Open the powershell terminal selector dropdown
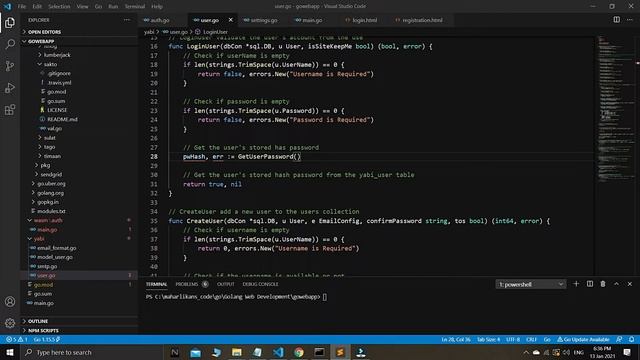The image size is (640, 360). click(x=531, y=284)
